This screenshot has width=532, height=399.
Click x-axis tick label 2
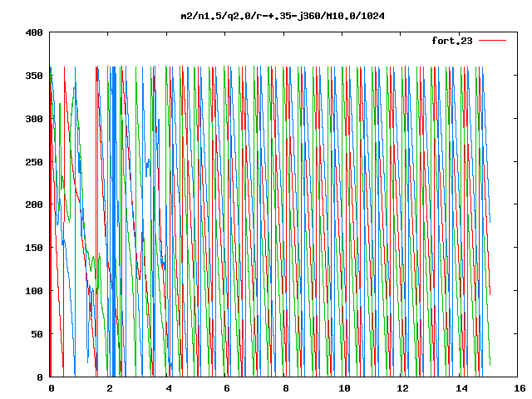(109, 388)
